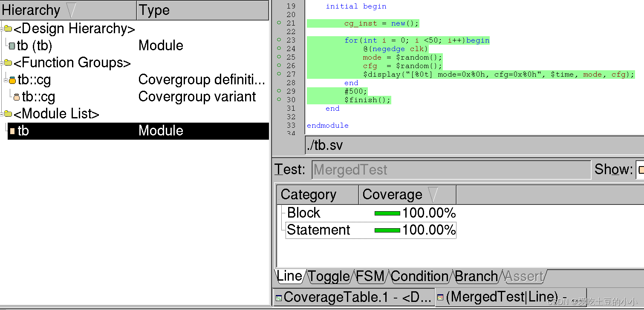The height and width of the screenshot is (310, 644).
Task: Click the sort triangle in the Coverage header
Action: [433, 195]
